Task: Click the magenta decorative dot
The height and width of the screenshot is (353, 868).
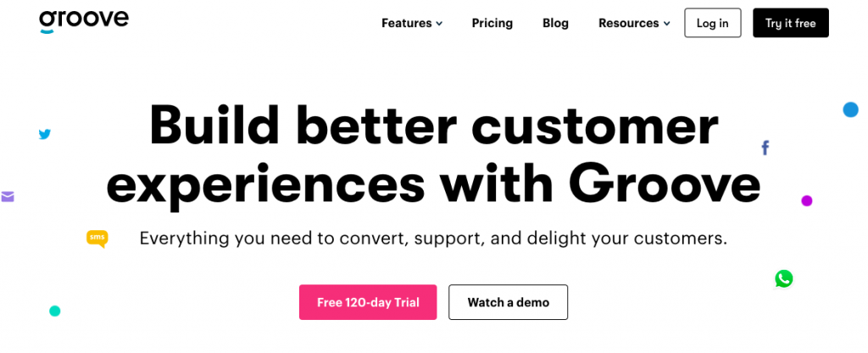Action: 807,201
